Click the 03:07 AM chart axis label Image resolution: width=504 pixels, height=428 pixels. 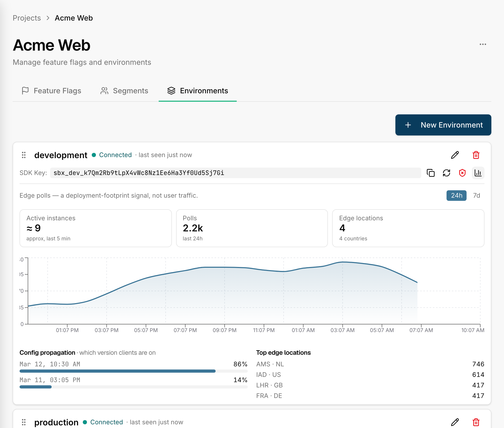[342, 330]
